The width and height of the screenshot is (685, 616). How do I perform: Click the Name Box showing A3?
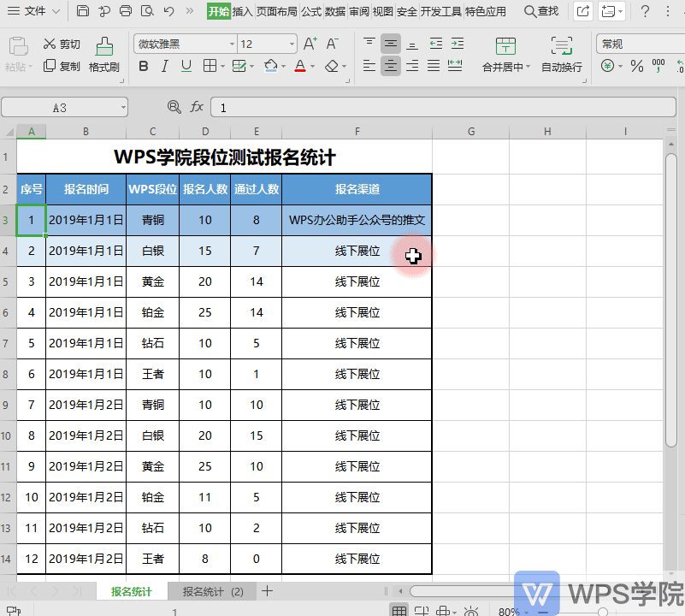[65, 107]
